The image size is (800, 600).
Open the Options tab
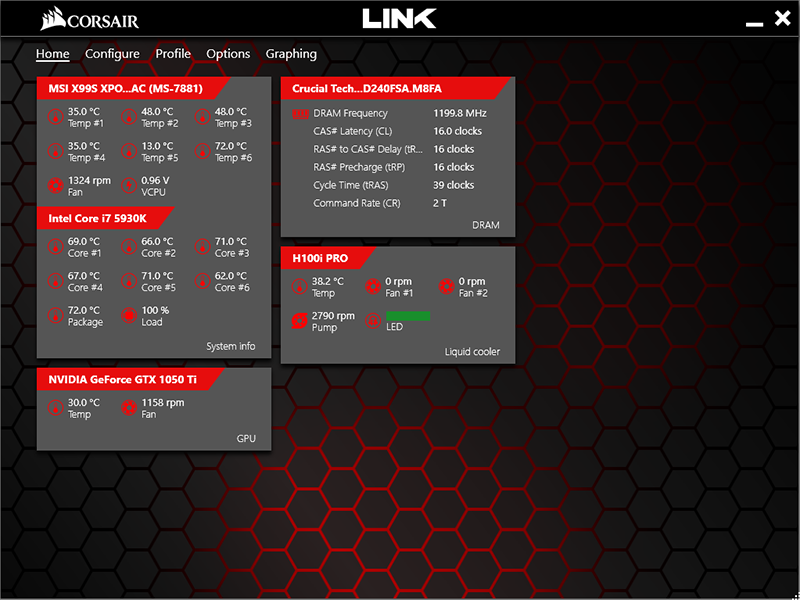(228, 54)
